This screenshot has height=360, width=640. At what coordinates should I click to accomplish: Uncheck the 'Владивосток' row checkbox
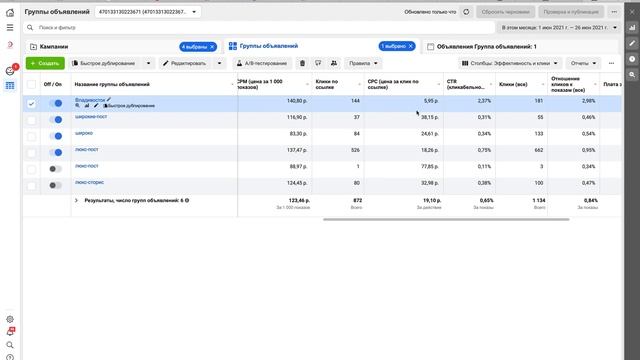31,104
